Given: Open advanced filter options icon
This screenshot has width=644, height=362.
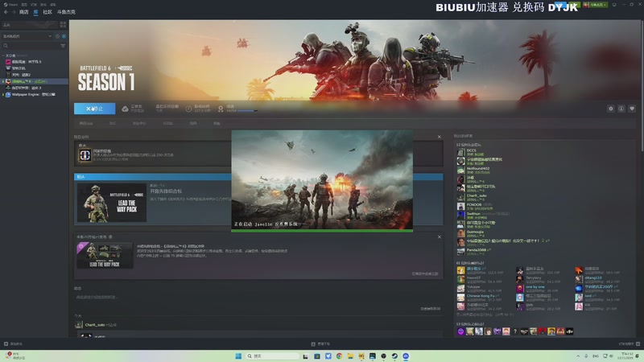Looking at the screenshot, I should point(63,46).
